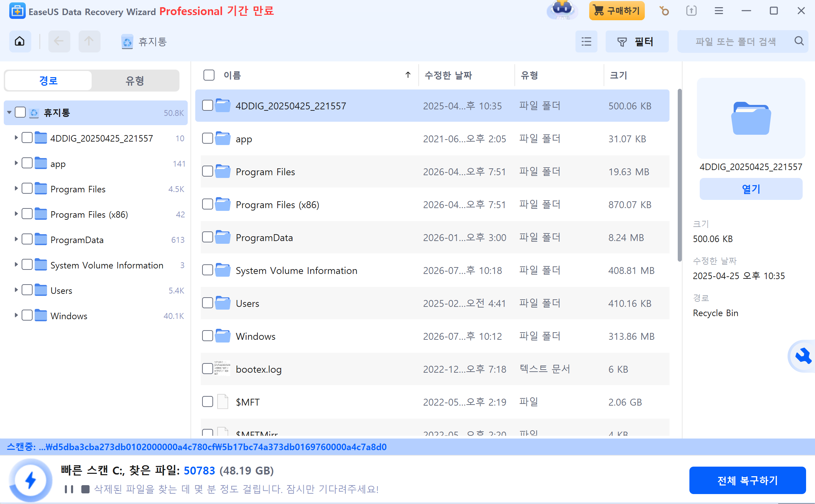Click the upload/update icon in title bar
The width and height of the screenshot is (815, 504).
click(x=691, y=11)
